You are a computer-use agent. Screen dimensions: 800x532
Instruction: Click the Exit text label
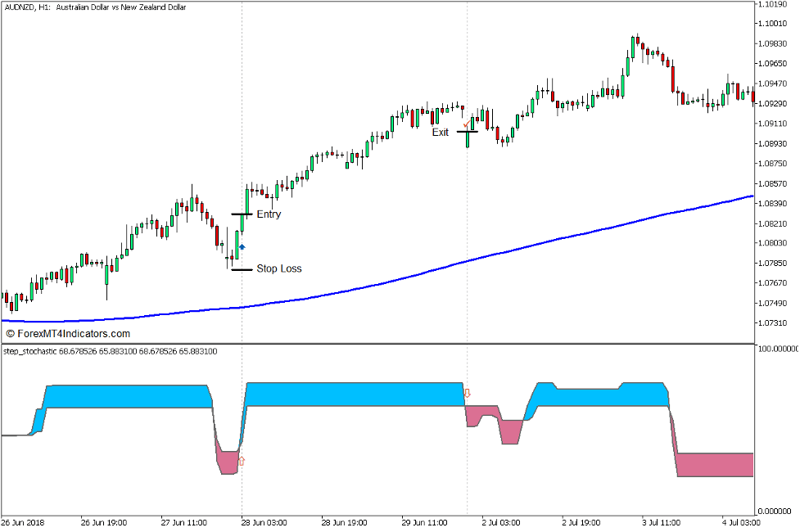(441, 132)
